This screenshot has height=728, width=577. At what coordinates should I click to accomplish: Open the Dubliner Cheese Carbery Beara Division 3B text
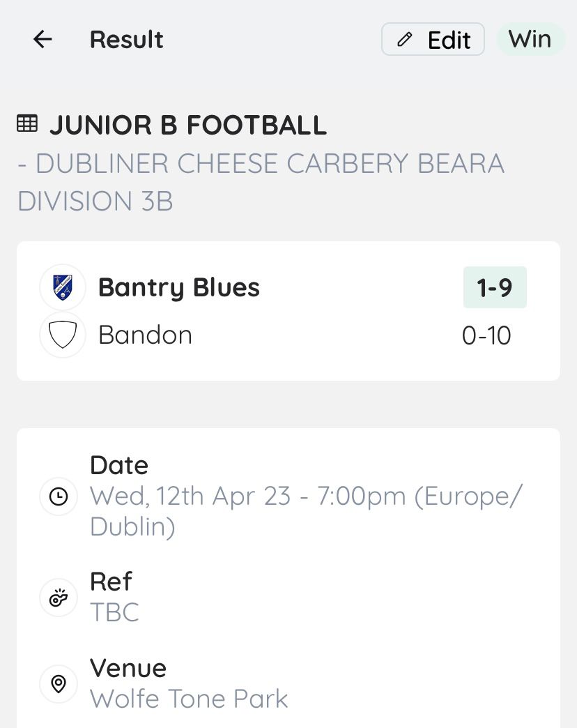point(261,182)
